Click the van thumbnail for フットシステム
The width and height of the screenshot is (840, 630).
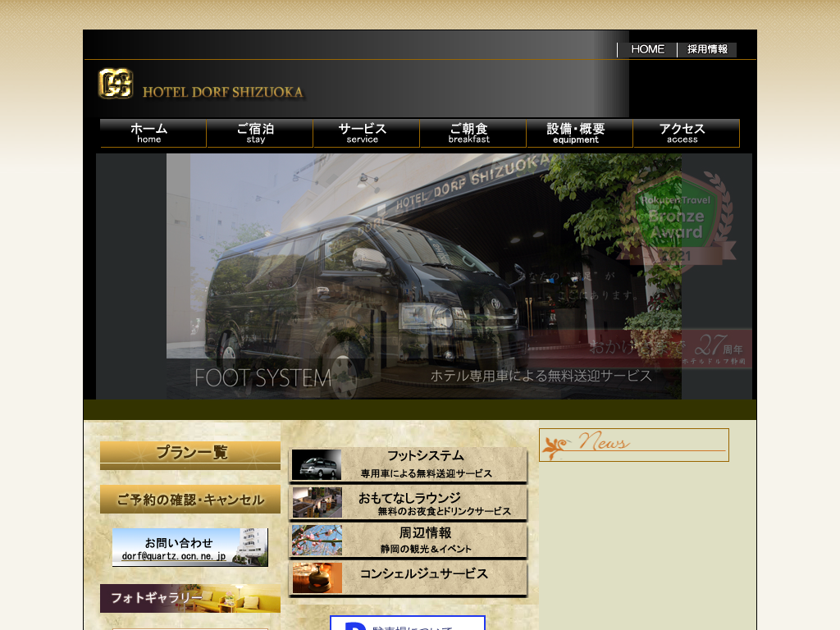317,464
